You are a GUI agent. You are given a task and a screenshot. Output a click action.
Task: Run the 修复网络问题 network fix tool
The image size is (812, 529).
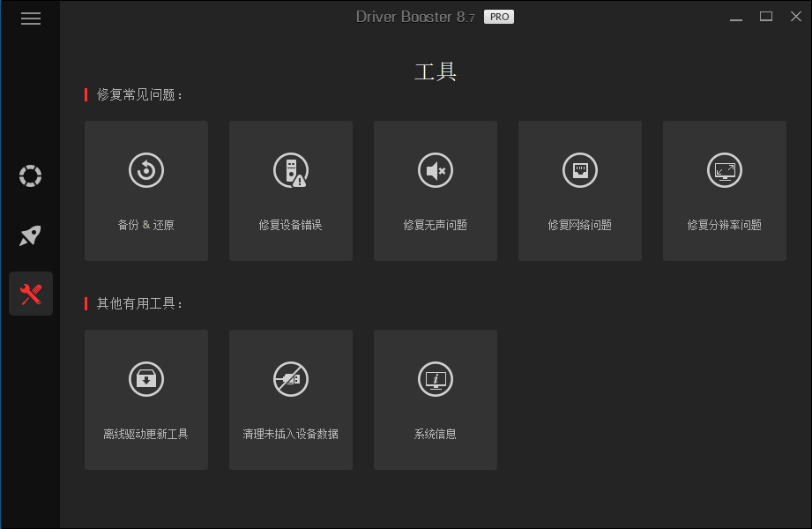[579, 190]
